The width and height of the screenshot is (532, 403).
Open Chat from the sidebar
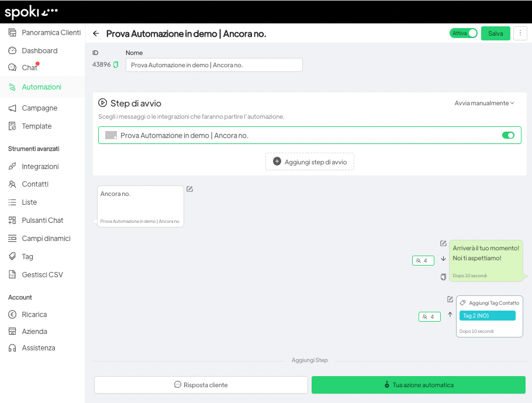click(29, 68)
